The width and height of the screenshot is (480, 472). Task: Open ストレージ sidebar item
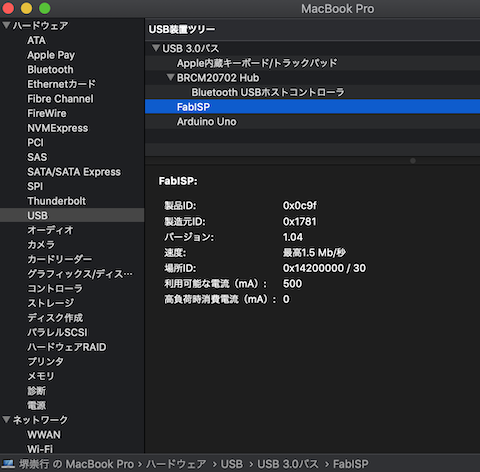[x=51, y=303]
